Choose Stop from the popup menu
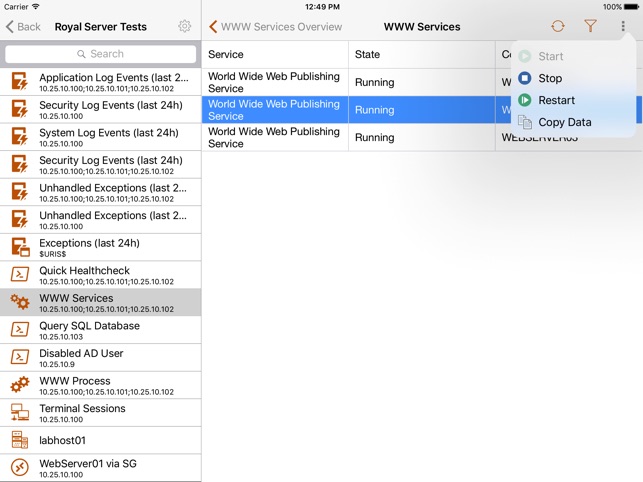Image resolution: width=643 pixels, height=482 pixels. pos(550,78)
